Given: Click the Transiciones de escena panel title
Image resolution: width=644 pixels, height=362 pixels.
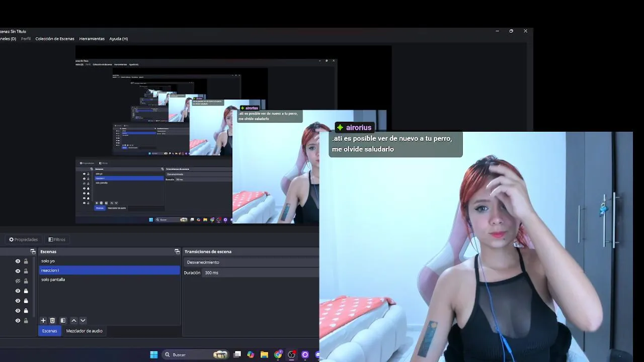Looking at the screenshot, I should pyautogui.click(x=208, y=251).
